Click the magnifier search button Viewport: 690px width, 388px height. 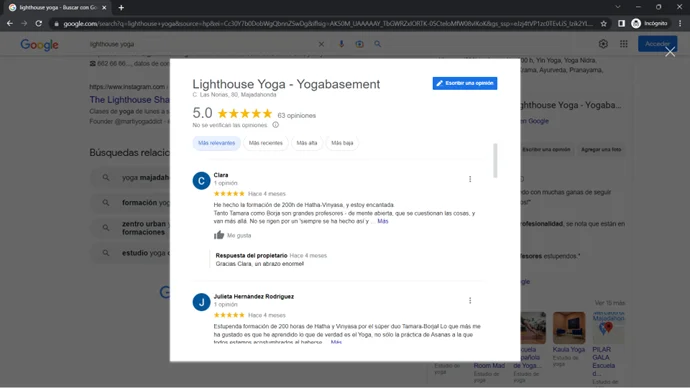(378, 44)
